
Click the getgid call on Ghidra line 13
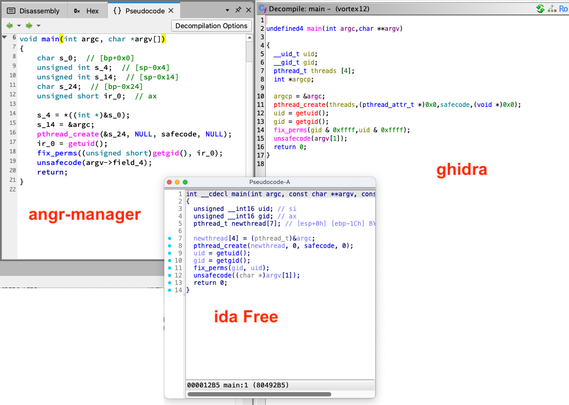tap(308, 122)
